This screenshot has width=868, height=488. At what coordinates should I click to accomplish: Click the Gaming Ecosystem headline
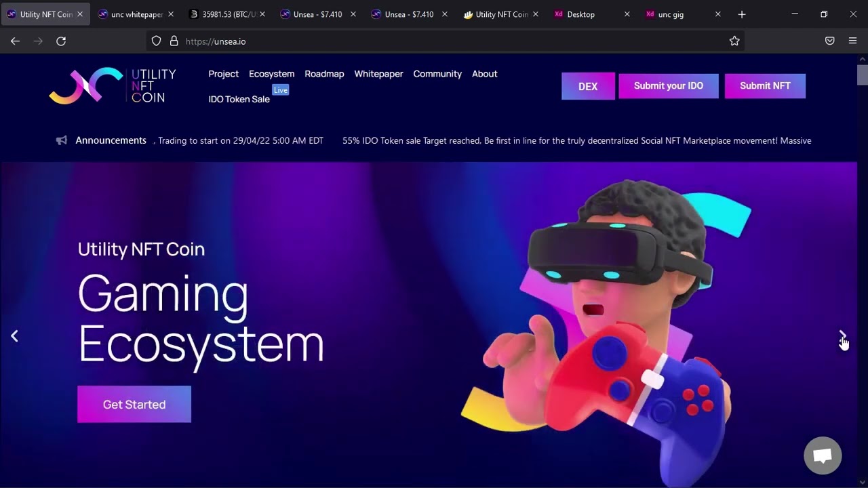(201, 319)
